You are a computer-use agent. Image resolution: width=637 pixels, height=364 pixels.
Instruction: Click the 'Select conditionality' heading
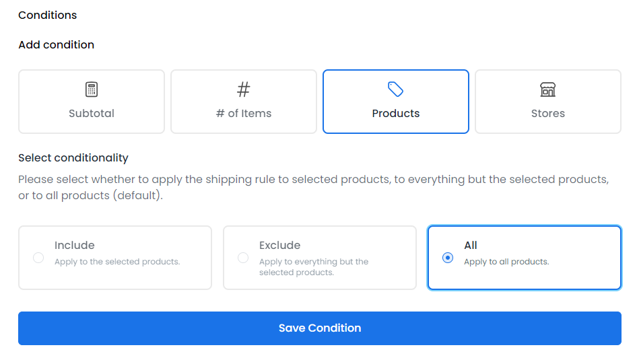coord(73,158)
